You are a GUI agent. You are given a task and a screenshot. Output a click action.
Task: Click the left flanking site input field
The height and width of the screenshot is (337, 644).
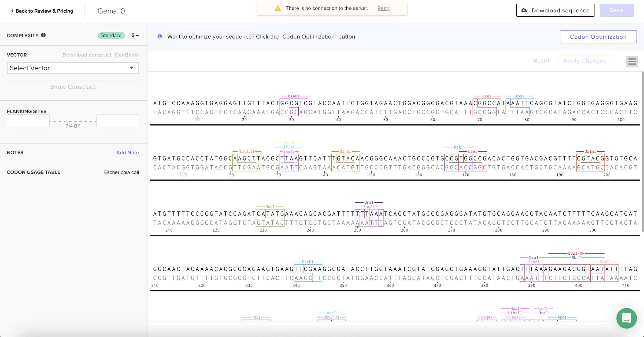pos(28,121)
